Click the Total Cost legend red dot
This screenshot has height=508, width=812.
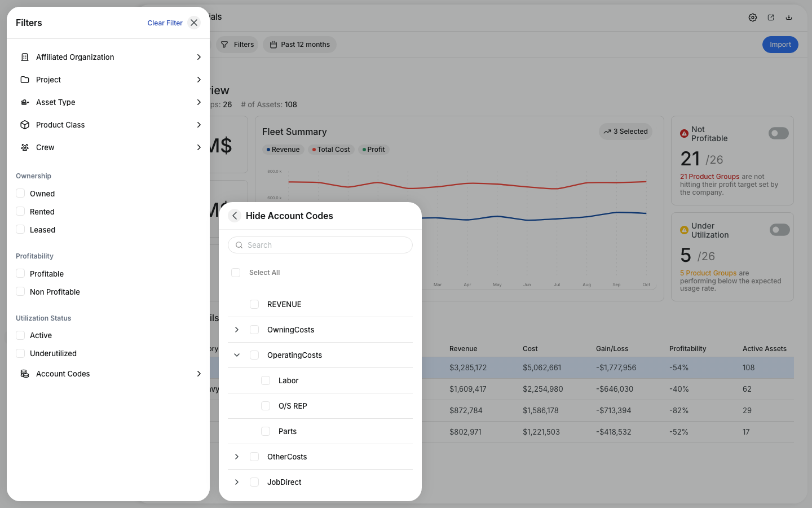point(314,150)
